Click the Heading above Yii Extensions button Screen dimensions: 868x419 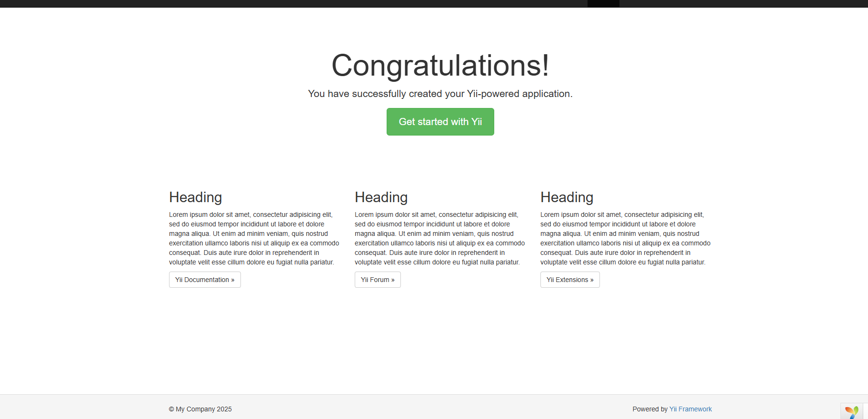point(567,197)
